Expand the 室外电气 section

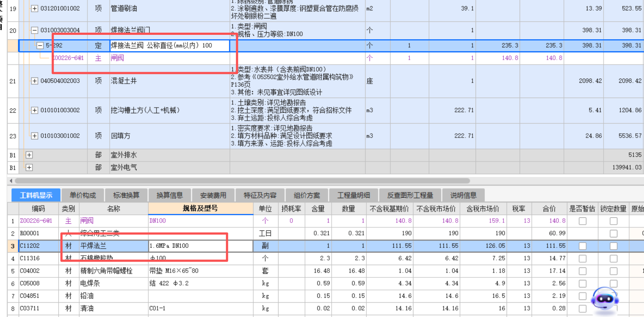pos(29,168)
